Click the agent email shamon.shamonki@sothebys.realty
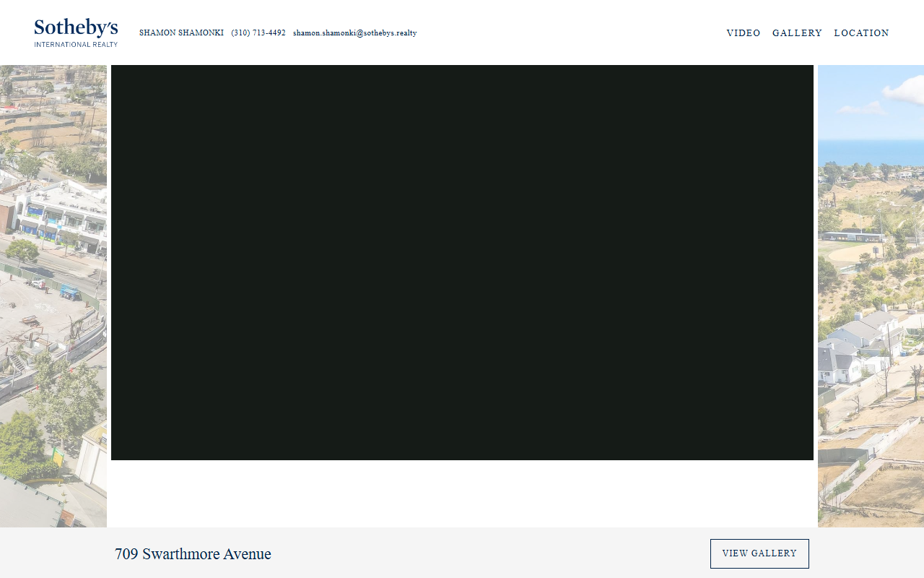924x578 pixels. (x=354, y=33)
